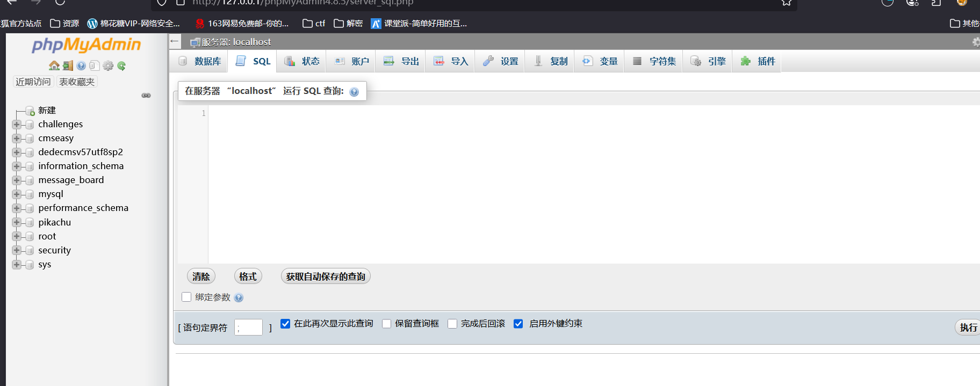Expand the performance_schema database node

tap(17, 208)
